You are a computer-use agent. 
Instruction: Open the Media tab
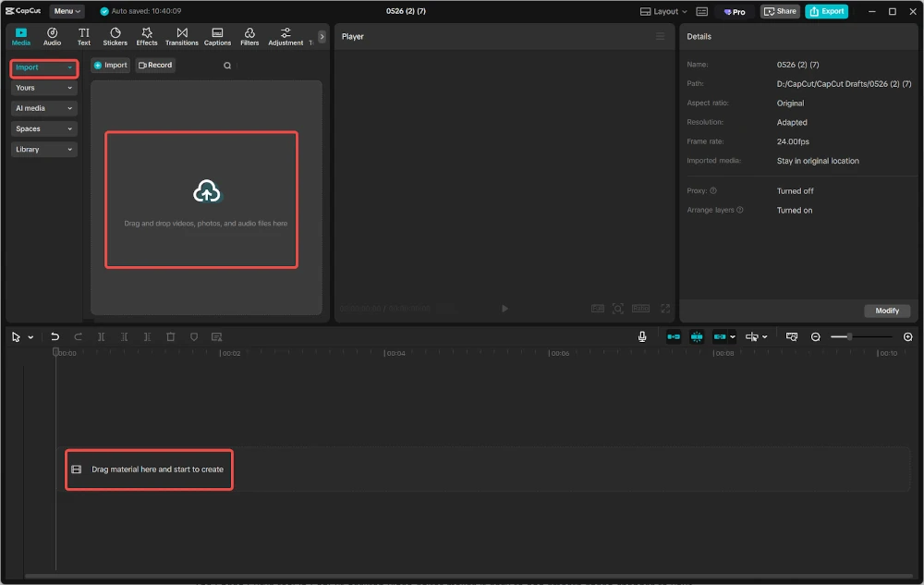point(20,37)
